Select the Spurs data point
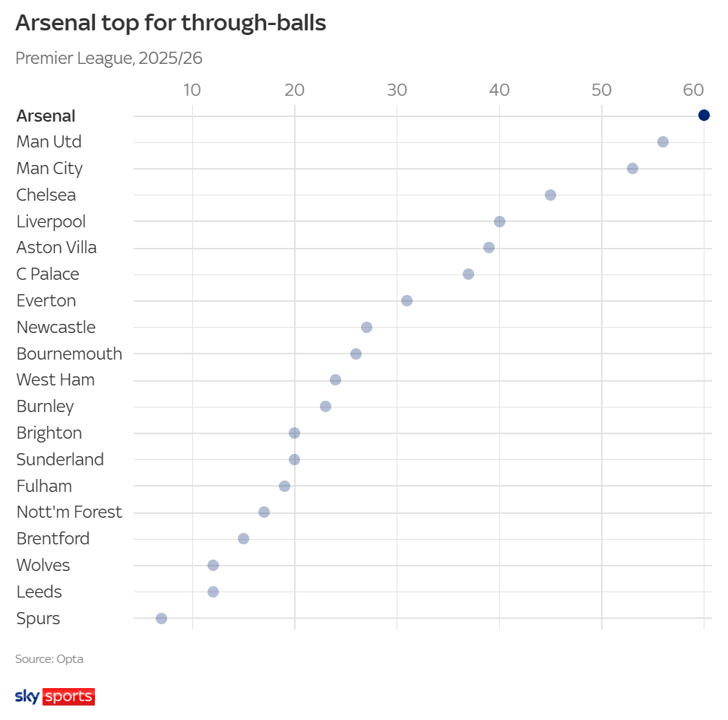This screenshot has width=728, height=720. [161, 618]
